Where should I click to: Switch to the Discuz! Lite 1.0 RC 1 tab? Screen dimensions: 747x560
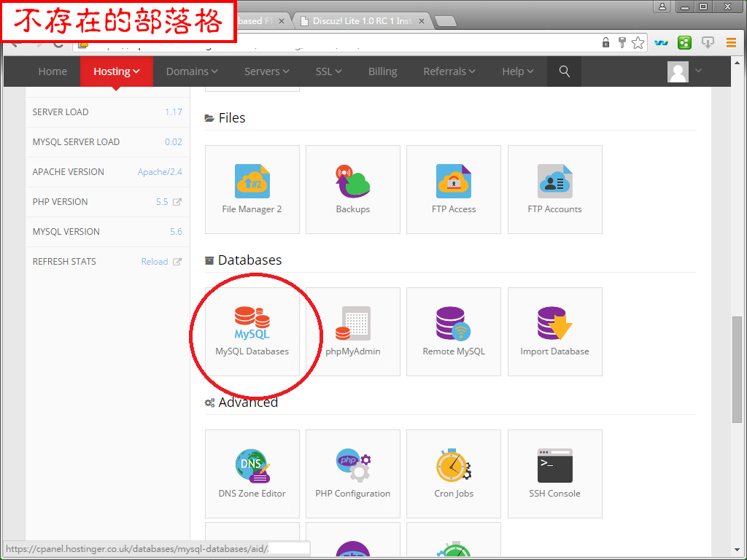(362, 21)
